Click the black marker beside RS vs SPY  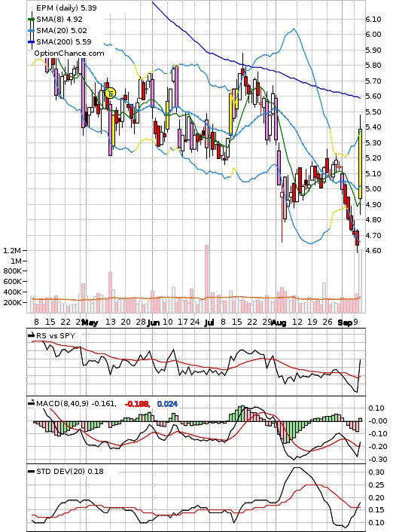click(x=31, y=335)
